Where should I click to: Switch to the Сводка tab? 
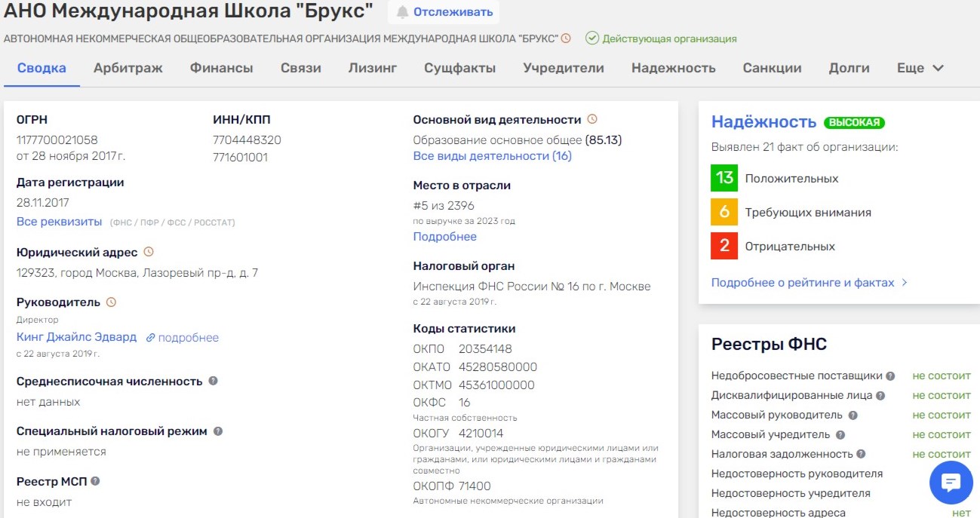pyautogui.click(x=41, y=68)
